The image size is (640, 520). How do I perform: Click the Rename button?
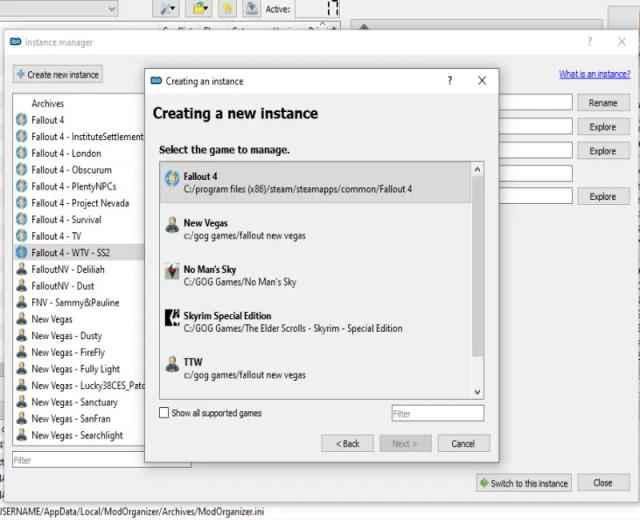pyautogui.click(x=603, y=103)
